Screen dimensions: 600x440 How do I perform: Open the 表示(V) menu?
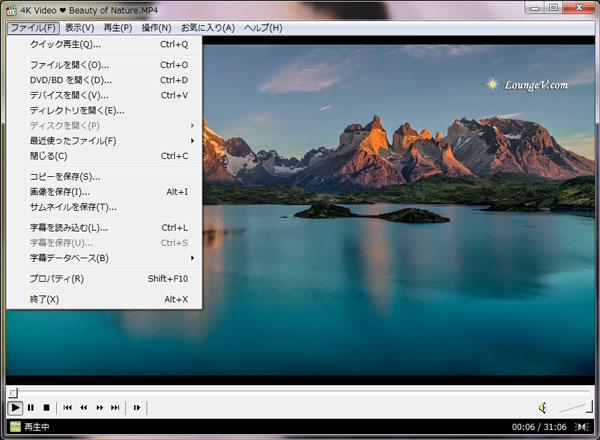80,28
